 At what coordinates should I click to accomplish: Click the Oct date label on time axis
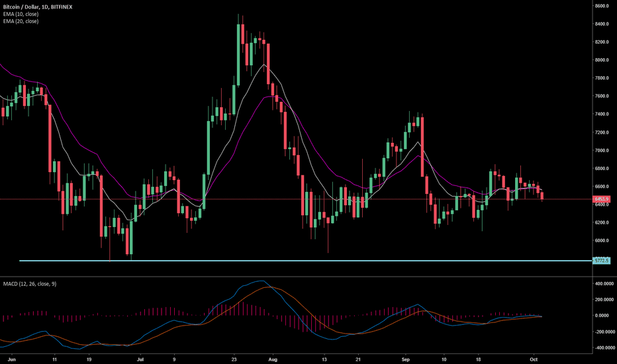pyautogui.click(x=534, y=359)
